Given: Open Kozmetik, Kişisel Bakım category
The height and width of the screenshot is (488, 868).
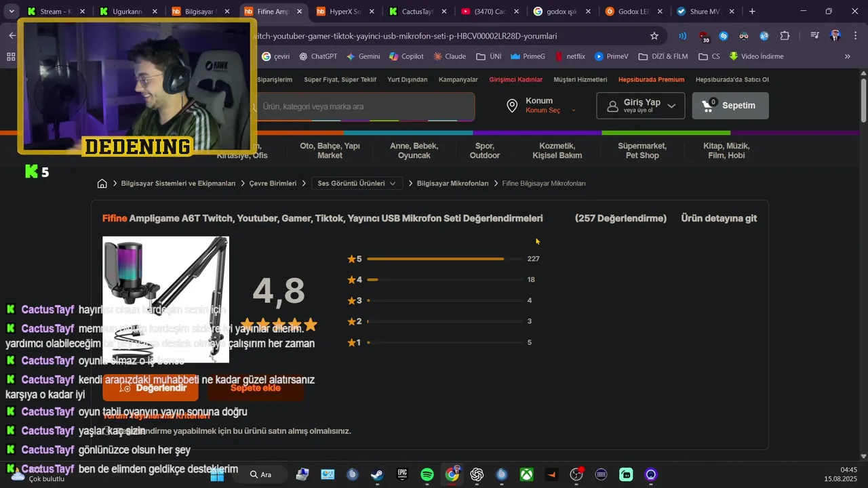Looking at the screenshot, I should click(x=557, y=150).
